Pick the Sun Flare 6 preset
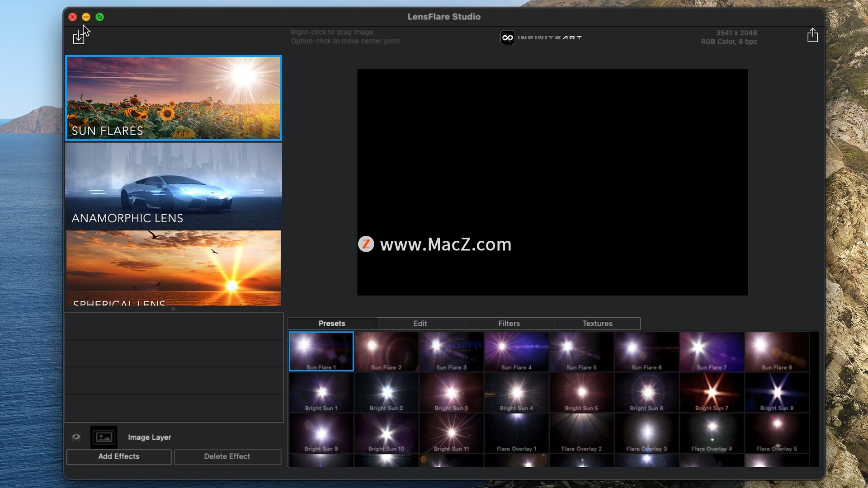The image size is (868, 488). [x=647, y=352]
